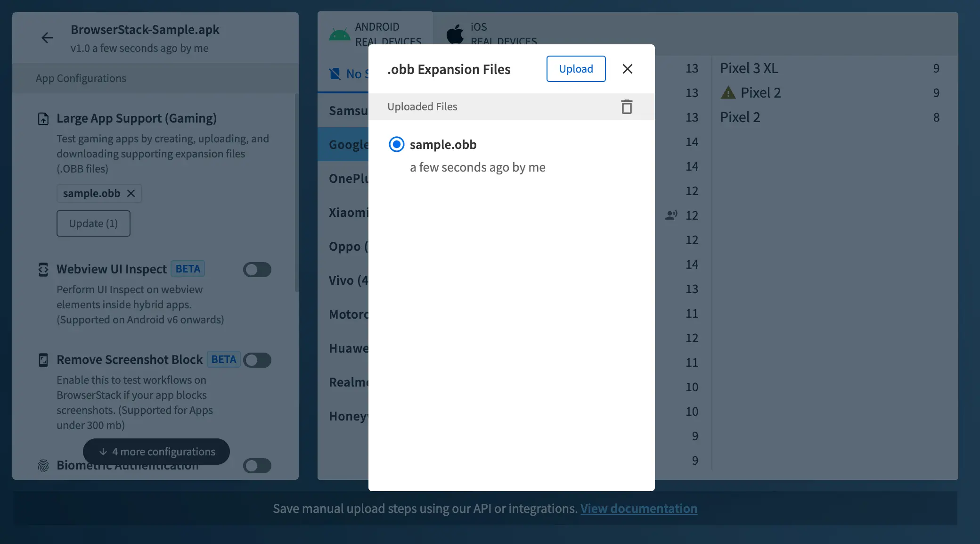The height and width of the screenshot is (544, 980).
Task: Remove the sample.obb chip with its X
Action: [x=131, y=193]
